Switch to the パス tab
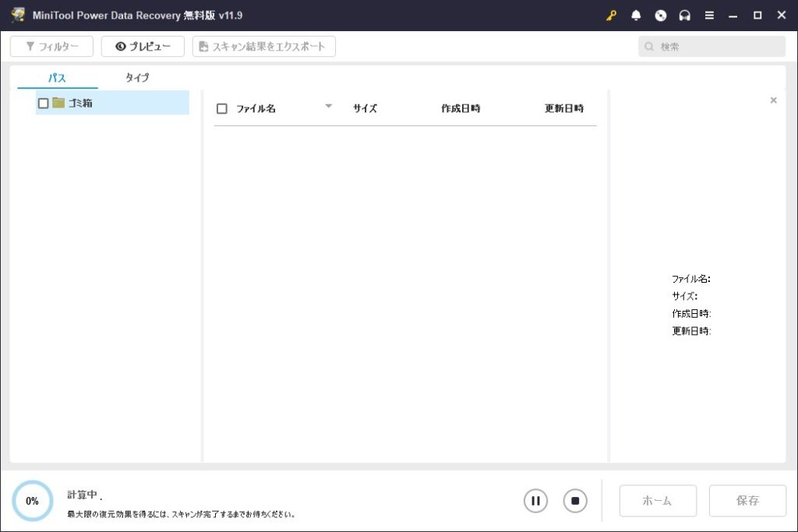 57,78
